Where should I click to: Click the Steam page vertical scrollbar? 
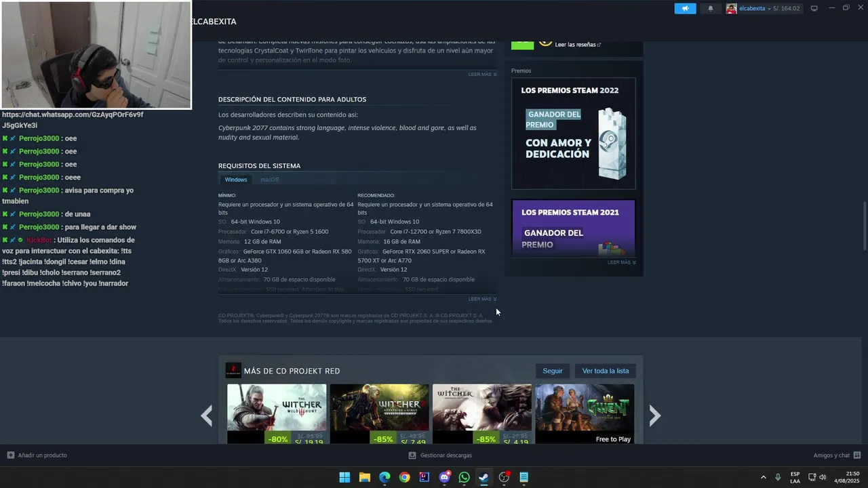tap(865, 226)
